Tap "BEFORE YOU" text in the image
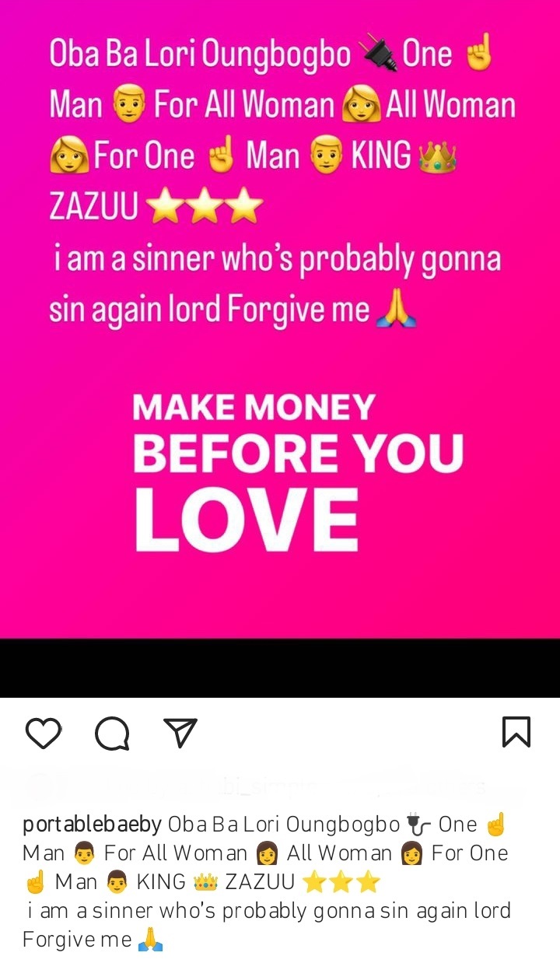560x963 pixels. (299, 452)
